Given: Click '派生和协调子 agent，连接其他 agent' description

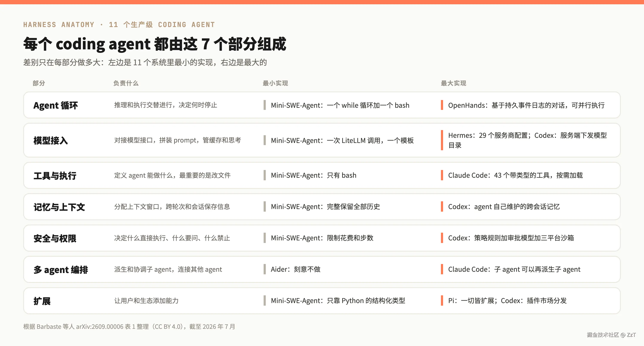Looking at the screenshot, I should click(x=168, y=269).
